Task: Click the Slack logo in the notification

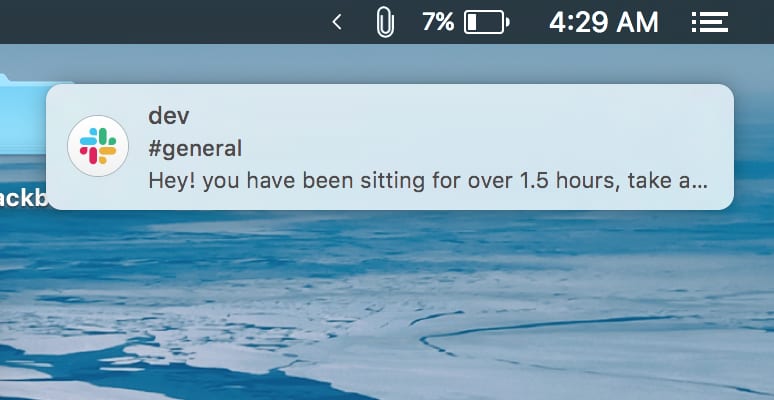Action: [x=98, y=146]
